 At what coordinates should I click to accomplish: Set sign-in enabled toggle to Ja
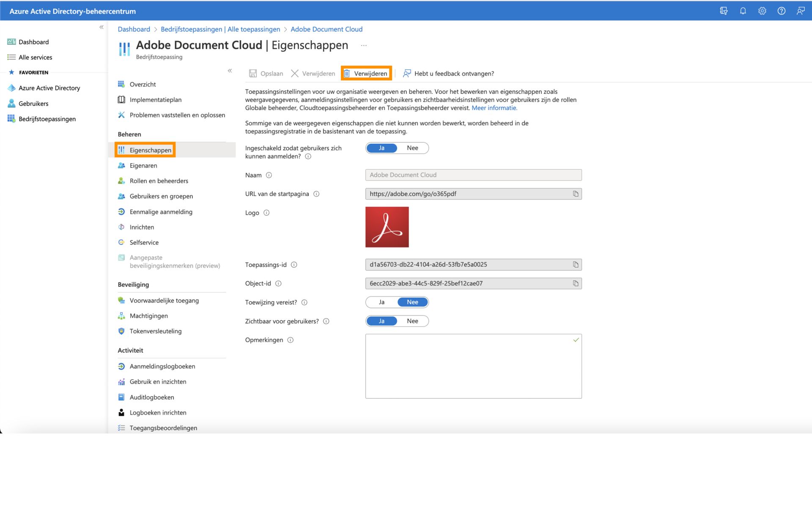click(x=381, y=148)
